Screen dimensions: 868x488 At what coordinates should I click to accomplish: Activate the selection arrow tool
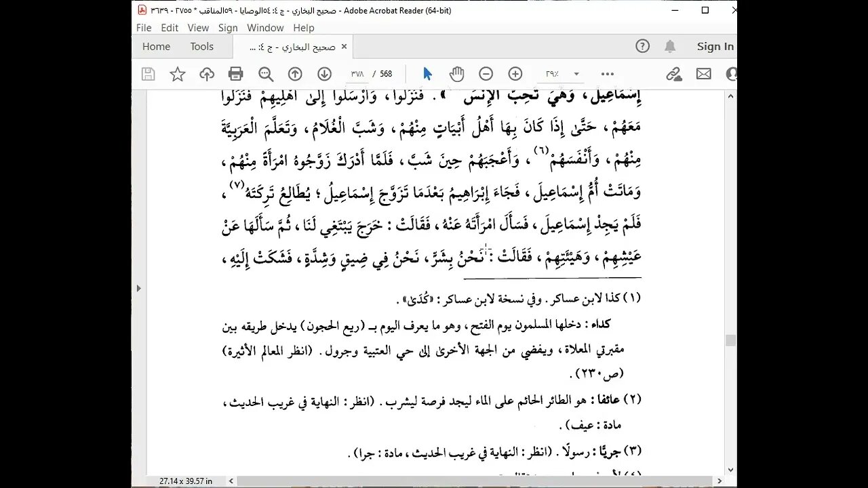[427, 74]
